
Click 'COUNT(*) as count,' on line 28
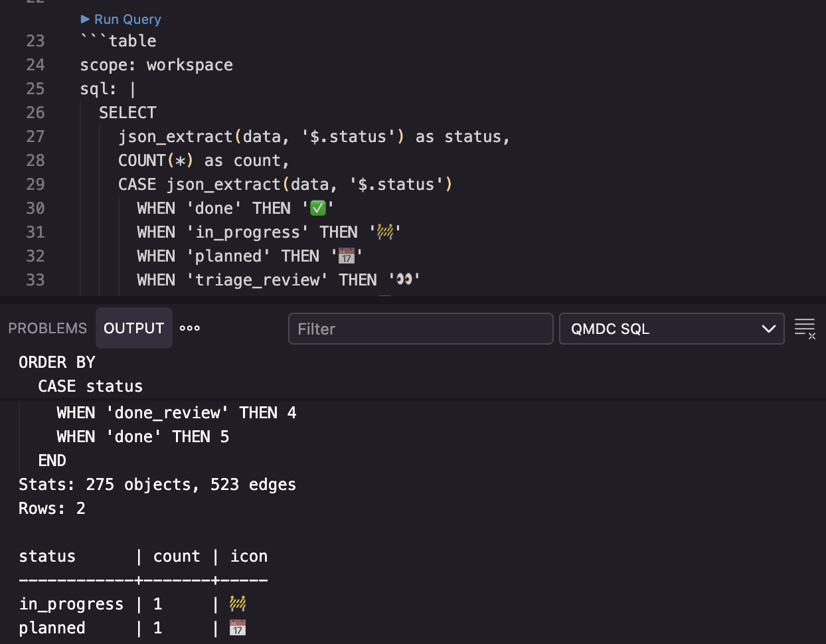(x=204, y=161)
